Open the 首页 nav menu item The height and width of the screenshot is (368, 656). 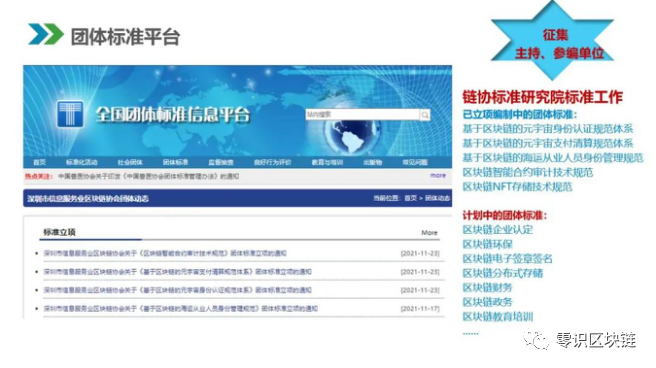pos(39,162)
